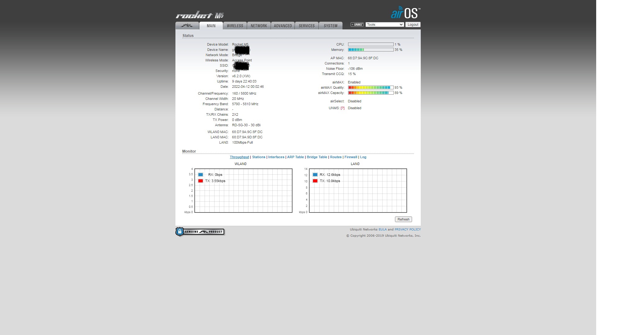The height and width of the screenshot is (335, 644).
Task: Click the LAN0 speed value 100Mbps-Full
Action: pyautogui.click(x=243, y=142)
